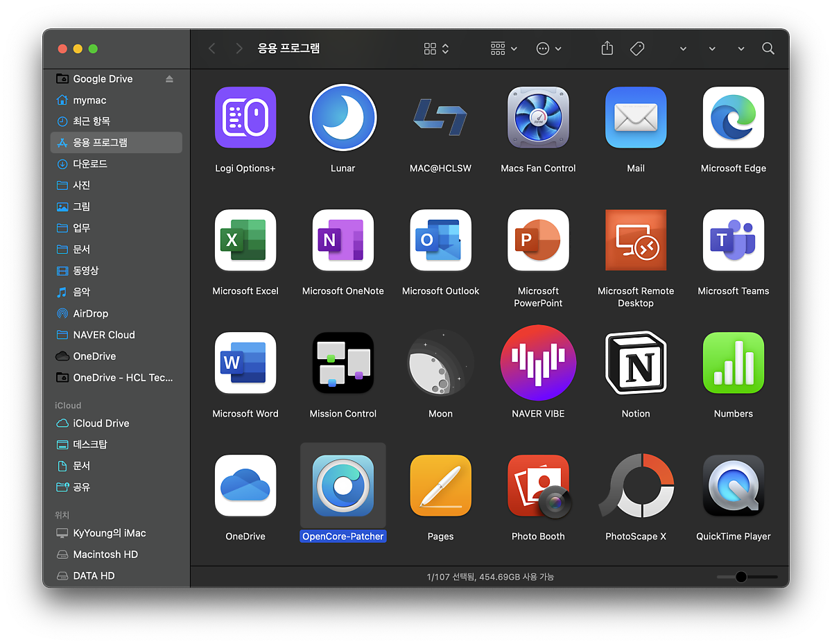Open the 그림 folder in sidebar
832x644 pixels.
(x=116, y=207)
